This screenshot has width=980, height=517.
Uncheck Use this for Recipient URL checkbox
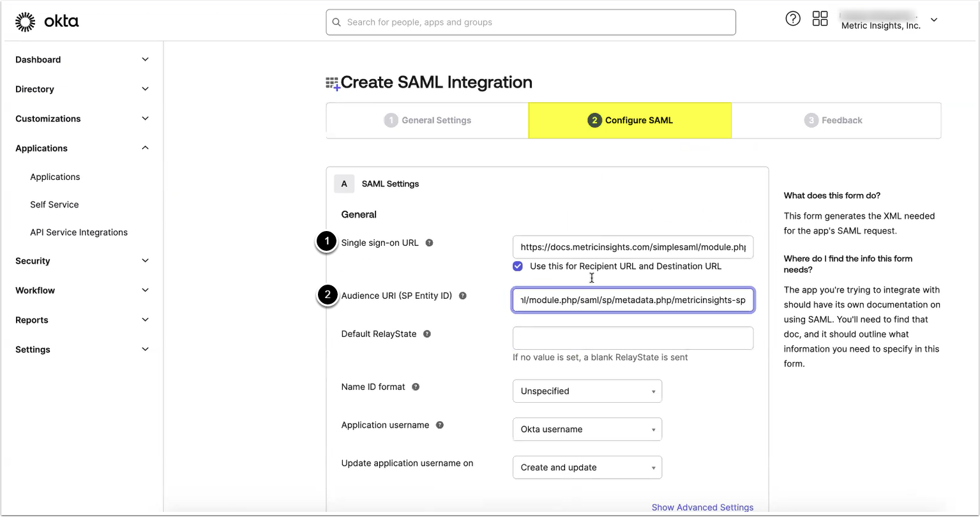pyautogui.click(x=518, y=266)
